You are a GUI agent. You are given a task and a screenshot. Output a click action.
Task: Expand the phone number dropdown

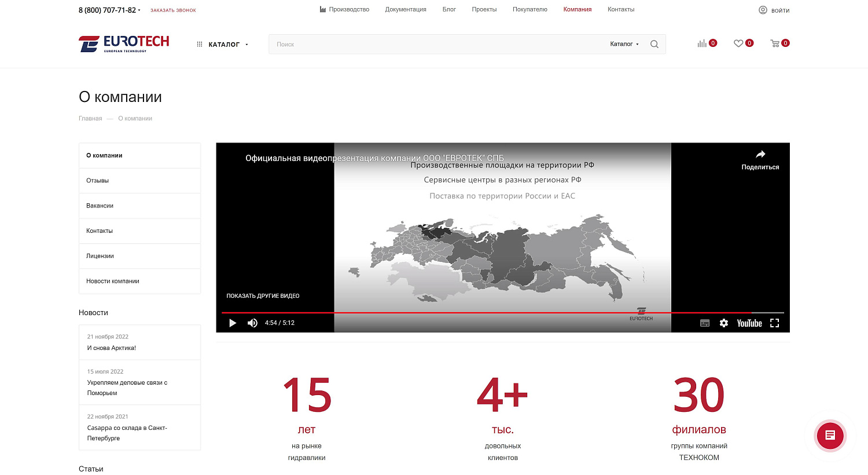click(139, 10)
